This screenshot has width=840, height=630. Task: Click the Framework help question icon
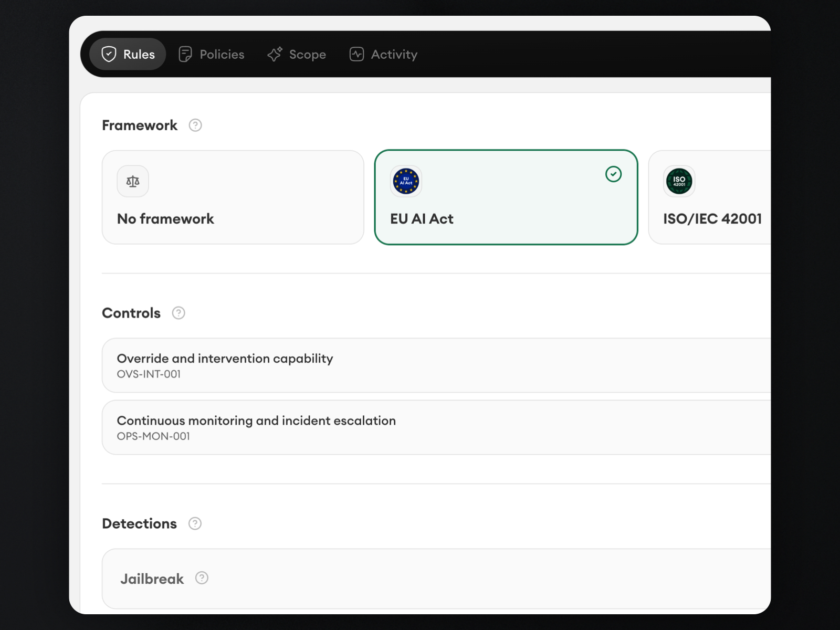[x=195, y=125]
